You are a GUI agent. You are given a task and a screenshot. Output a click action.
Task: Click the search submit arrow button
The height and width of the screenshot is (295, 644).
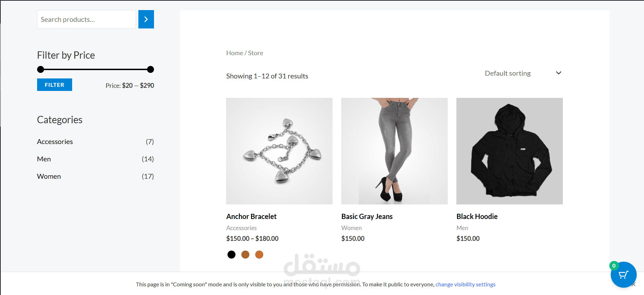click(x=146, y=19)
